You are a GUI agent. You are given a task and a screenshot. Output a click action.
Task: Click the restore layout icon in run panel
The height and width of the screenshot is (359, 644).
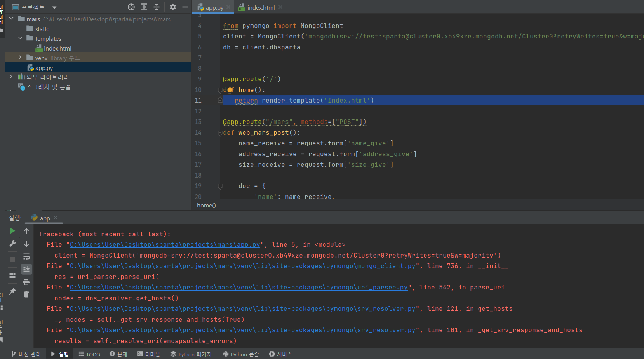12,275
